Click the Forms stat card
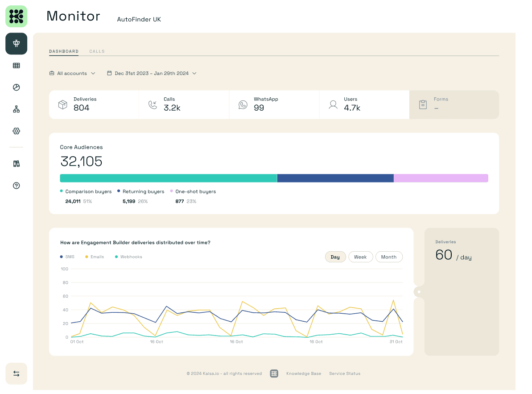Image resolution: width=532 pixels, height=394 pixels. (454, 104)
